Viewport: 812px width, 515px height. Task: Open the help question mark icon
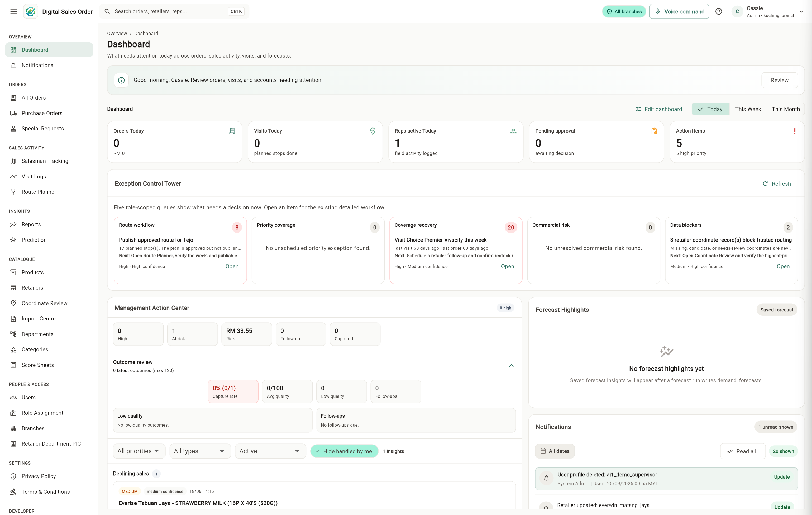(719, 11)
